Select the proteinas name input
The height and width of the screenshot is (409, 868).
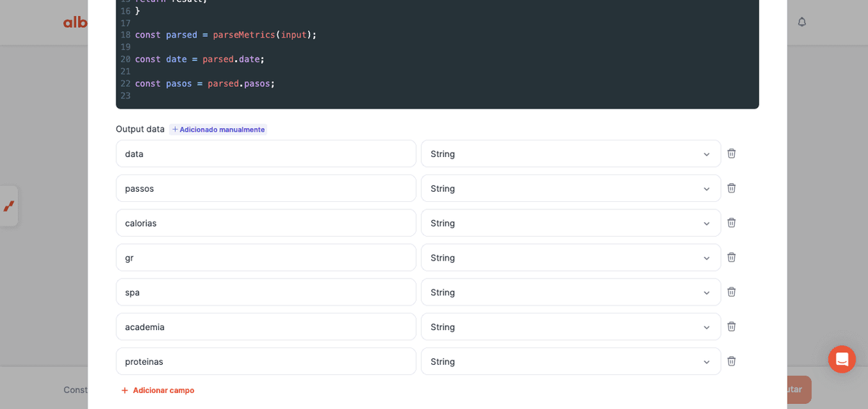point(266,361)
